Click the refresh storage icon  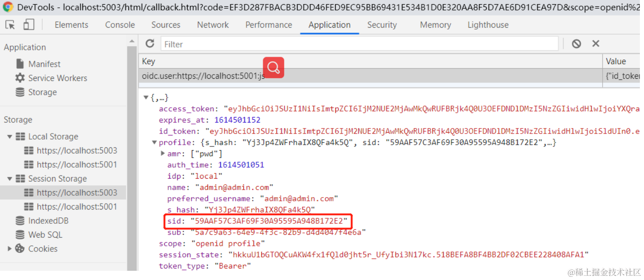pyautogui.click(x=150, y=44)
